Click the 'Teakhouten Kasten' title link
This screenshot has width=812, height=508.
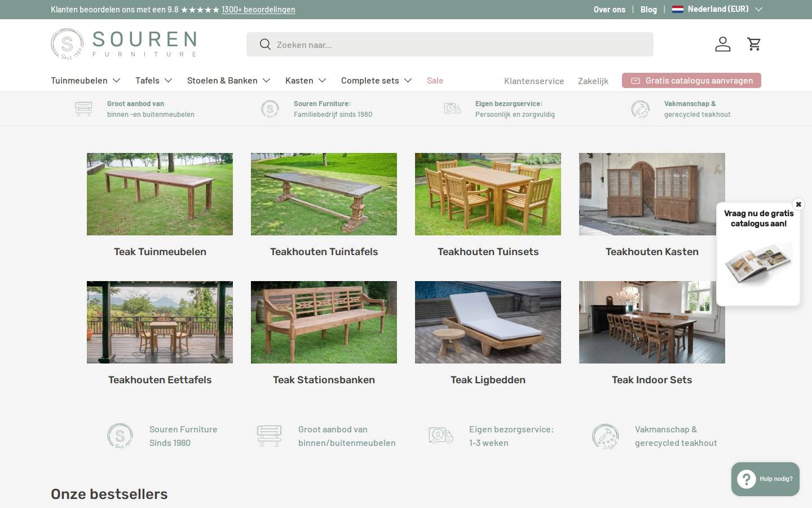(x=652, y=252)
